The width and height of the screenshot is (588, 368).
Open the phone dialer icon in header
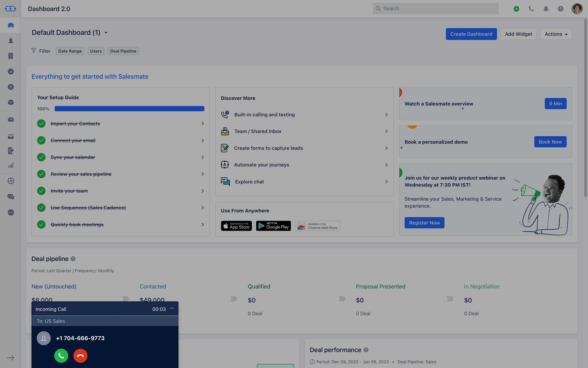531,9
